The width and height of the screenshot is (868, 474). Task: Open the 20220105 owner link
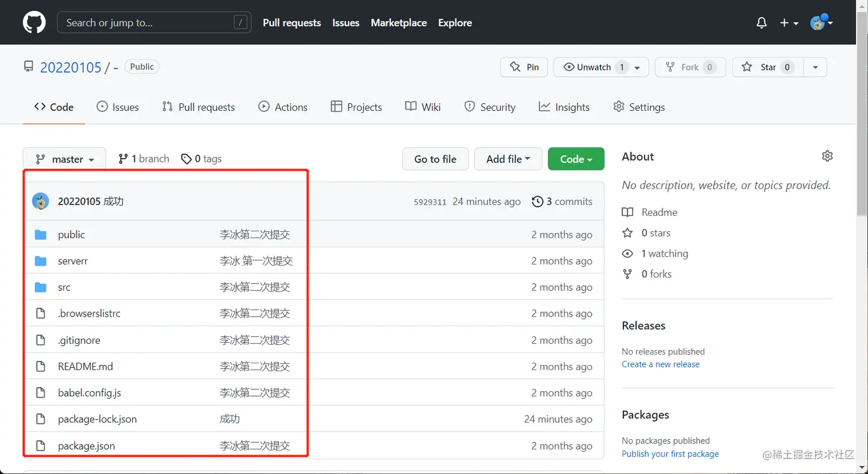71,67
